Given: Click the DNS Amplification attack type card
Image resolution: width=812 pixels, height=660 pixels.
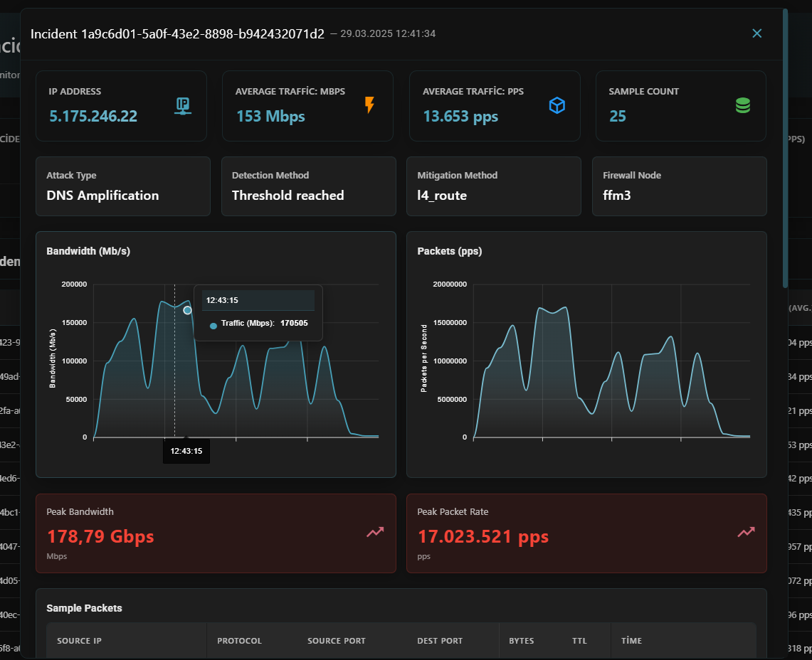Looking at the screenshot, I should pos(122,186).
